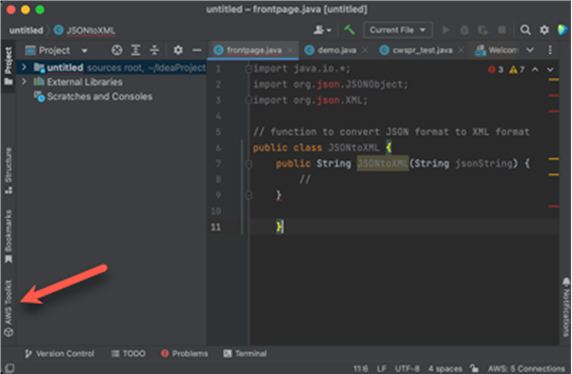Screen dimensions: 572x374
Task: Click the line:column position indicator
Action: [360, 369]
